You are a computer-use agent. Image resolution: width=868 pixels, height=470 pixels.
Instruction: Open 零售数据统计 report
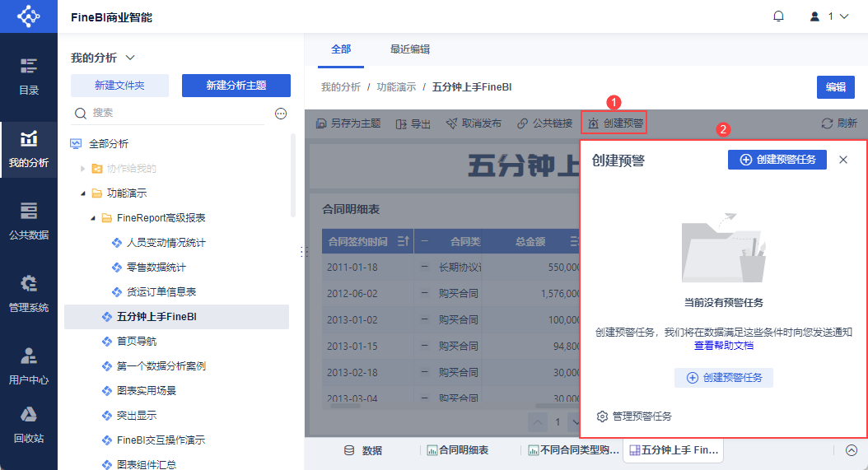(x=156, y=268)
